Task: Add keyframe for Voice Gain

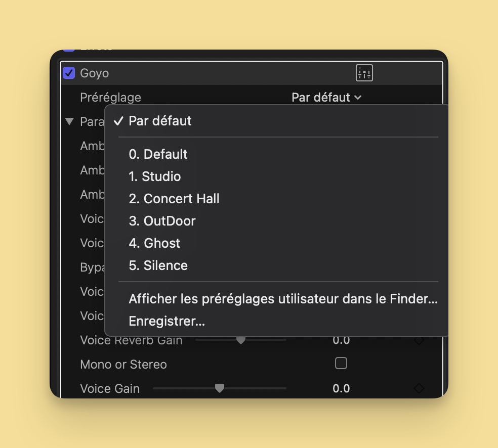Action: pyautogui.click(x=419, y=388)
